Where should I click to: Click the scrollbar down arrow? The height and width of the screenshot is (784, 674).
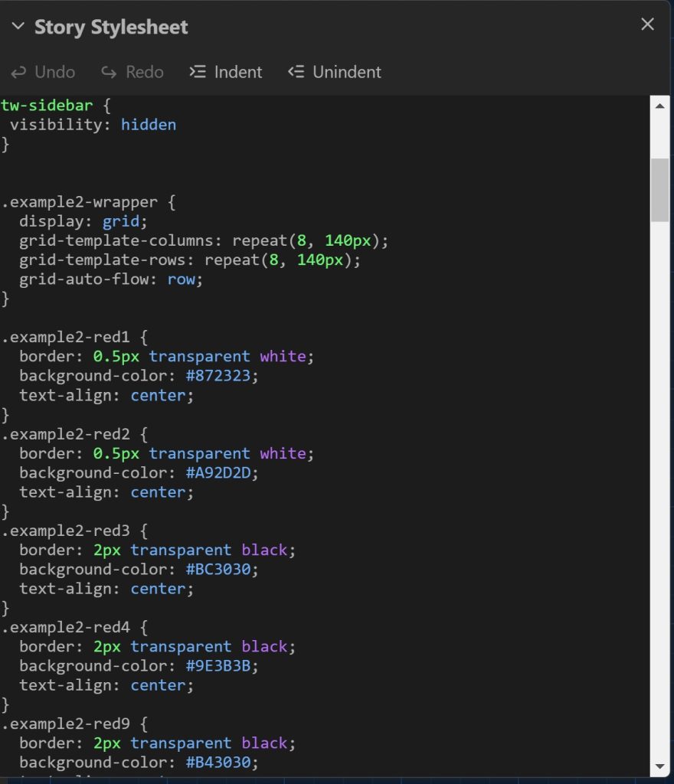coord(659,765)
